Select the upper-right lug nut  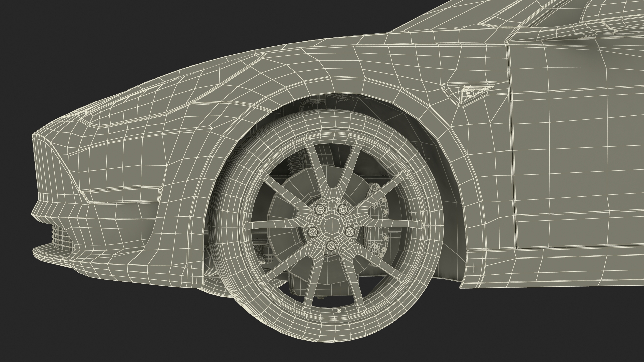tap(342, 209)
